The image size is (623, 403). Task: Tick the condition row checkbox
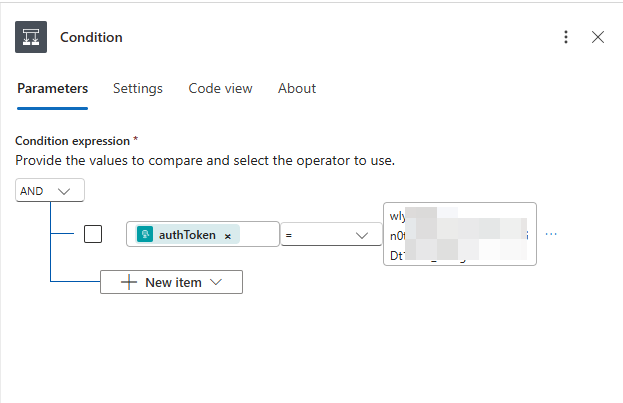pos(93,234)
